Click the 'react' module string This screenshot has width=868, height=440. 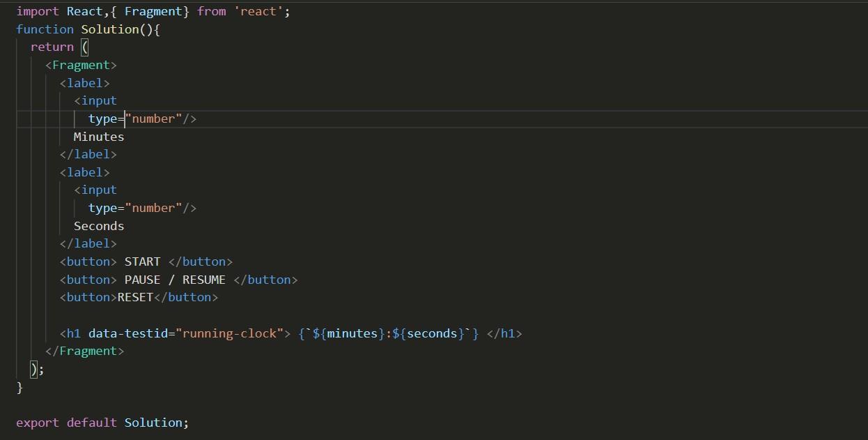click(x=259, y=11)
